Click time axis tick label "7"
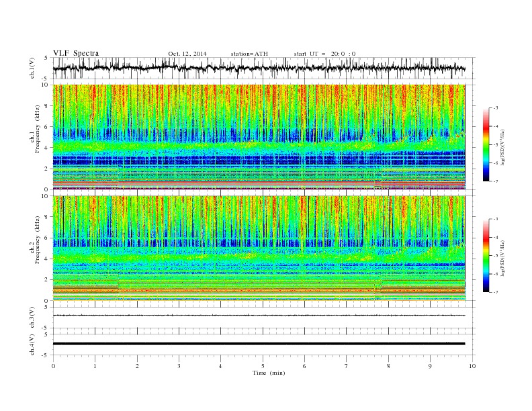Screen dimensions: 532x411 pos(347,366)
